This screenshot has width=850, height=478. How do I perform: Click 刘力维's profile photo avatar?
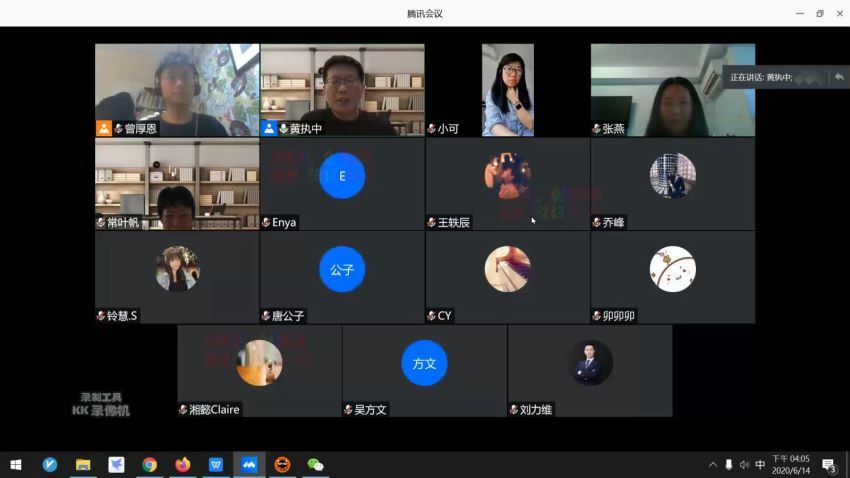pos(590,363)
